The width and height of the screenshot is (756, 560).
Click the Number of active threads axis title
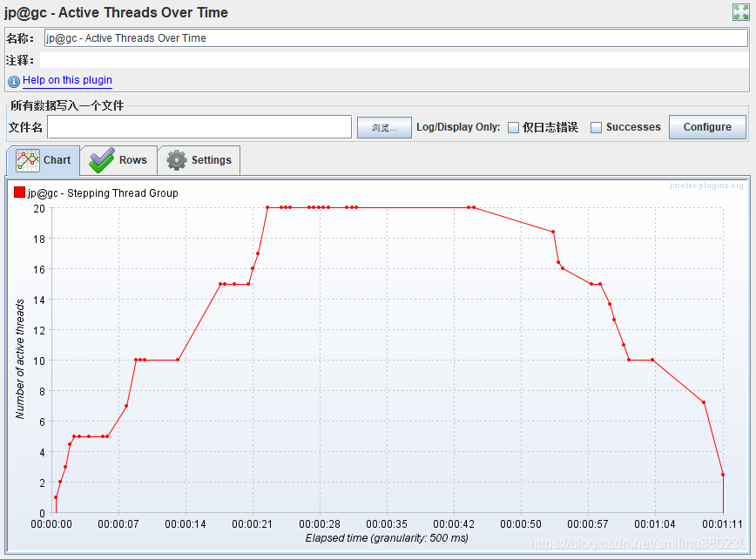click(20, 359)
